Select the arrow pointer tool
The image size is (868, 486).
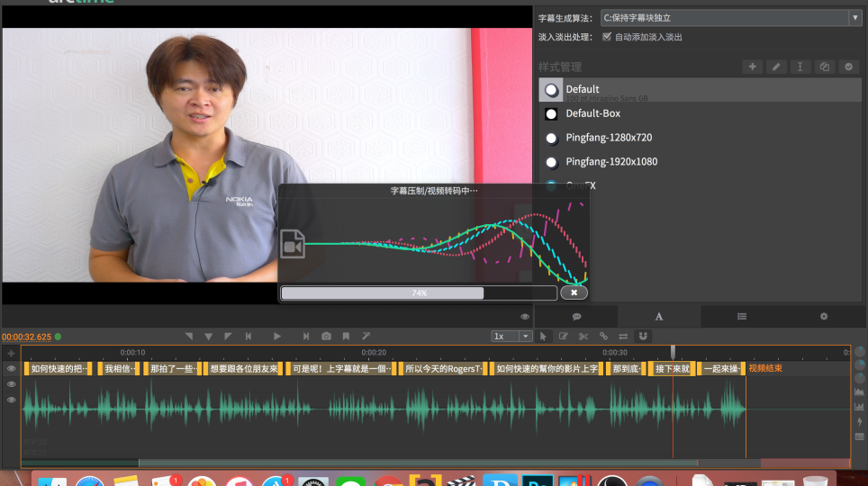(544, 337)
